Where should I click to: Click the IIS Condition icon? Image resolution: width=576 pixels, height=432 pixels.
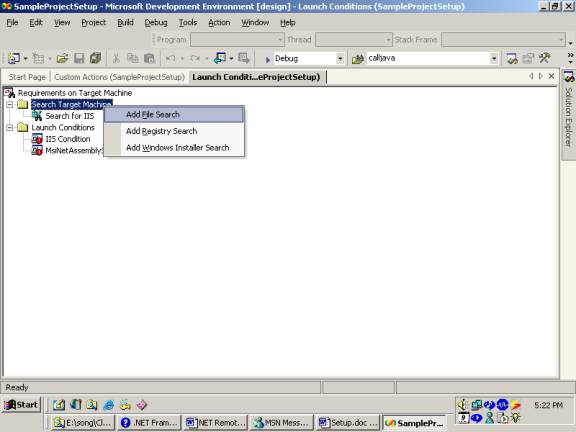(37, 139)
